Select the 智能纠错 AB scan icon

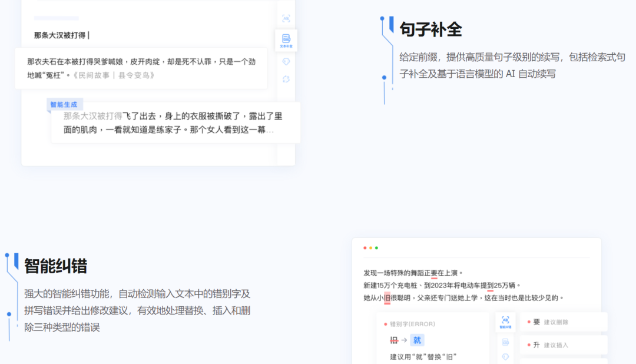click(505, 320)
